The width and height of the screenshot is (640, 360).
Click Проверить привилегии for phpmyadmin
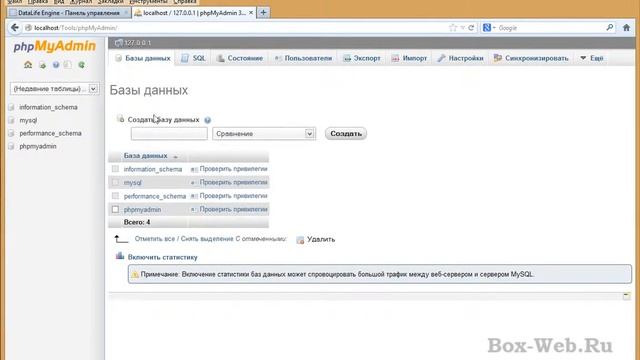click(233, 209)
